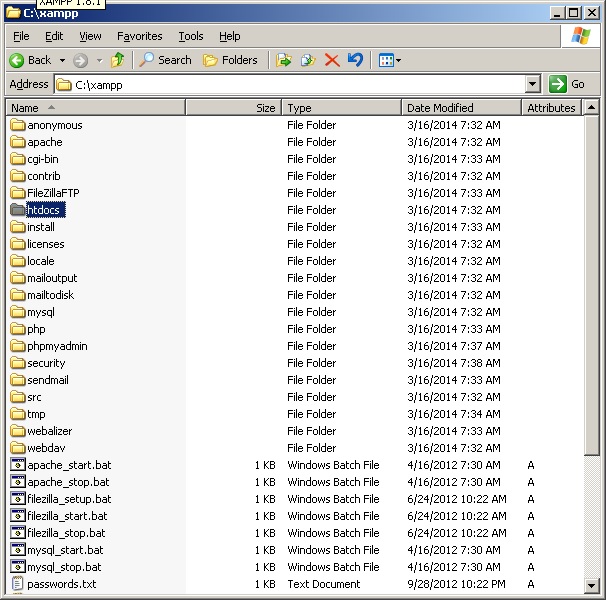Sort by Attributes column header
The image size is (606, 600).
pyautogui.click(x=552, y=108)
